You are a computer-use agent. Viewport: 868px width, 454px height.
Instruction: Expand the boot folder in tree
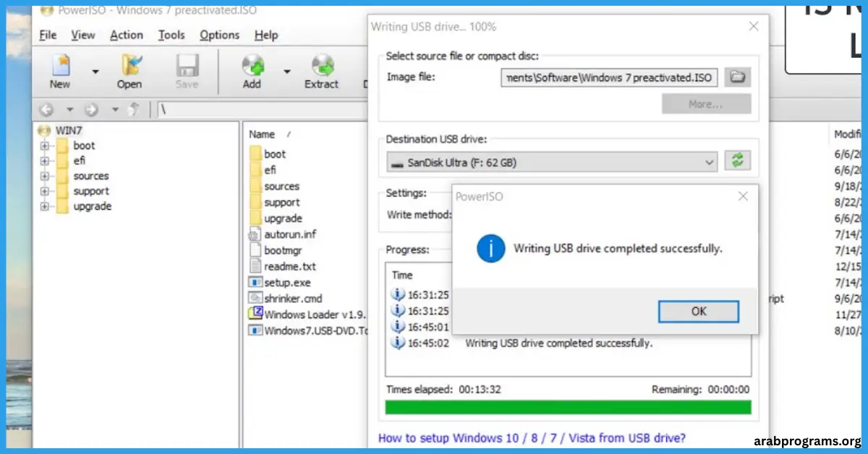click(x=45, y=145)
